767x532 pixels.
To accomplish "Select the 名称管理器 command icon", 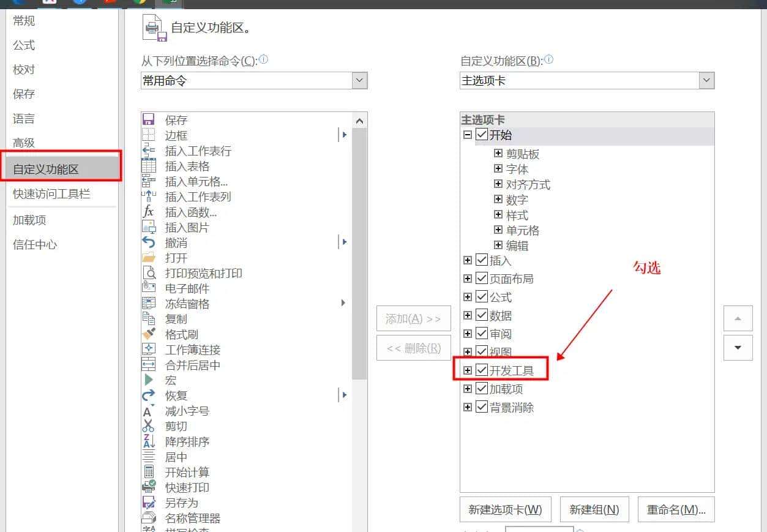I will [x=149, y=518].
